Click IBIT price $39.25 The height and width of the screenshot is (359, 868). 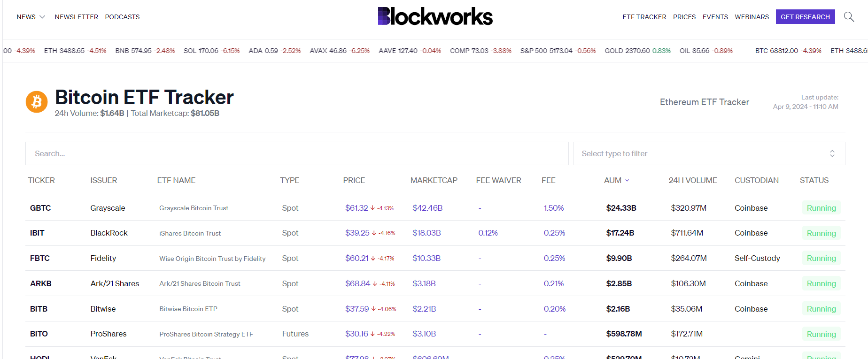[x=357, y=233]
